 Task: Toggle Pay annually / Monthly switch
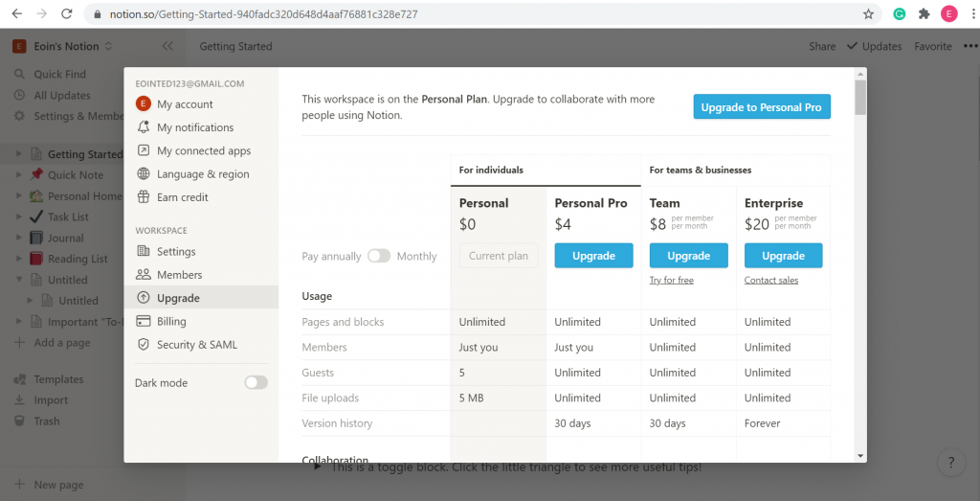379,256
